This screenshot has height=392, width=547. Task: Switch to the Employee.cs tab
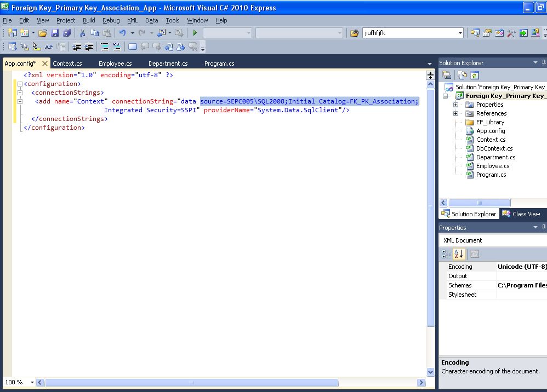(115, 64)
